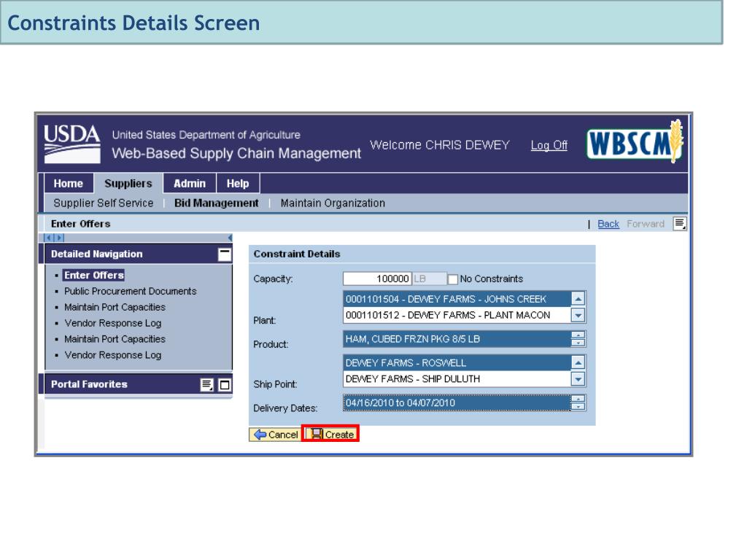Image resolution: width=747 pixels, height=560 pixels.
Task: Open the page options icon next to Forward
Action: (680, 223)
